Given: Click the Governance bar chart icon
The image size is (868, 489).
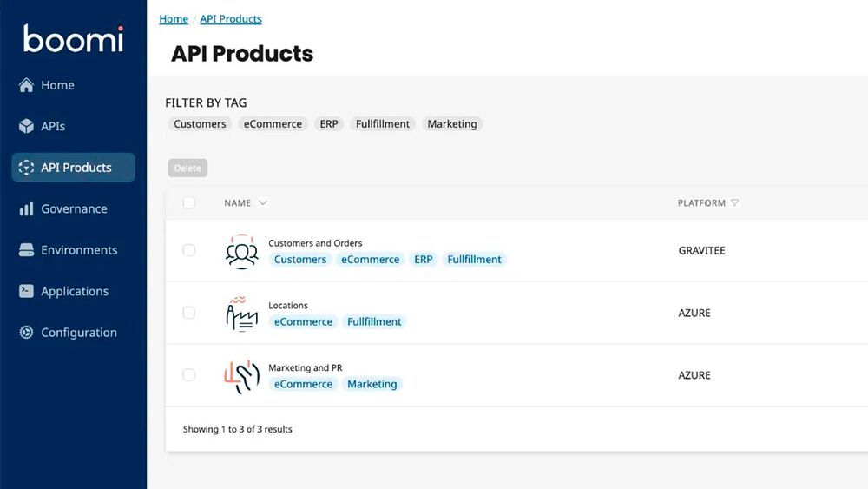Looking at the screenshot, I should point(26,208).
